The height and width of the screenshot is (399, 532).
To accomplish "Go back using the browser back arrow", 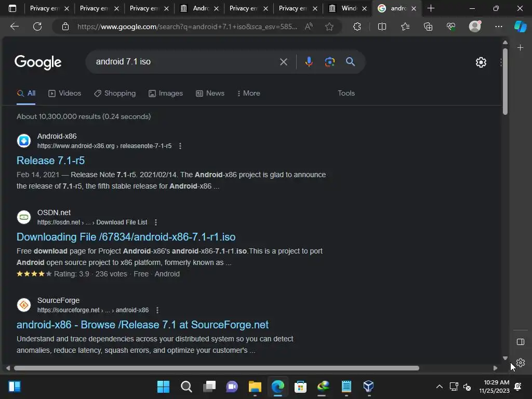I will pyautogui.click(x=15, y=26).
